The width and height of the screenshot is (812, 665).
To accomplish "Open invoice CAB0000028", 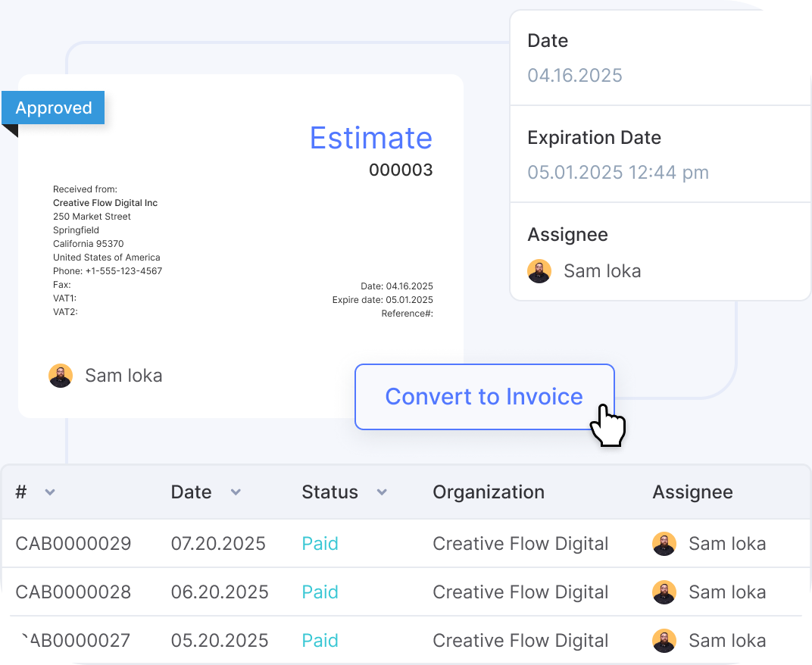I will point(73,592).
